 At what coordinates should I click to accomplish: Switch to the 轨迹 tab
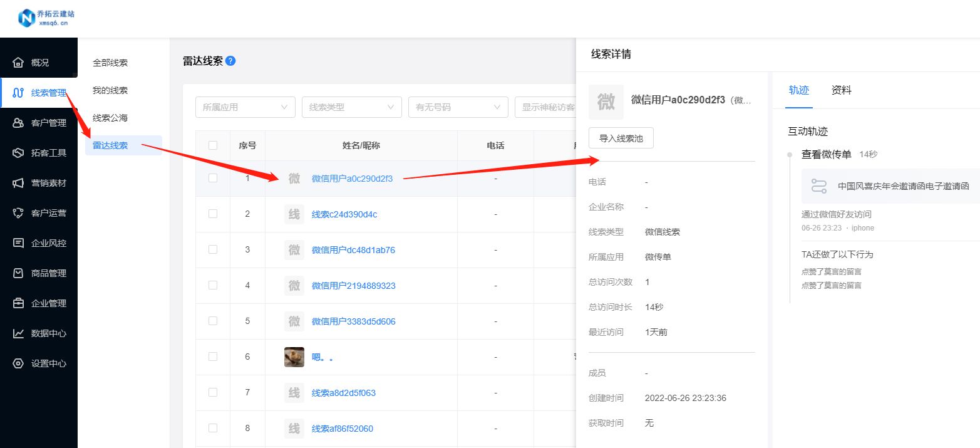click(x=799, y=90)
